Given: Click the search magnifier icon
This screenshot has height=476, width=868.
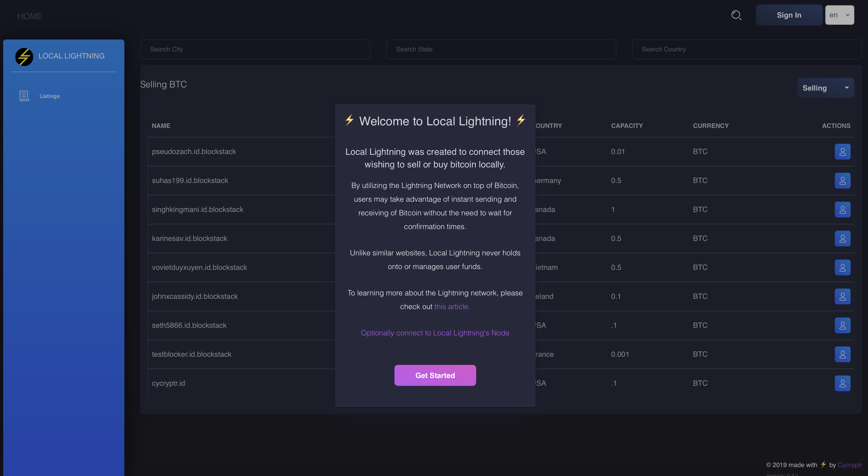Looking at the screenshot, I should pyautogui.click(x=736, y=15).
